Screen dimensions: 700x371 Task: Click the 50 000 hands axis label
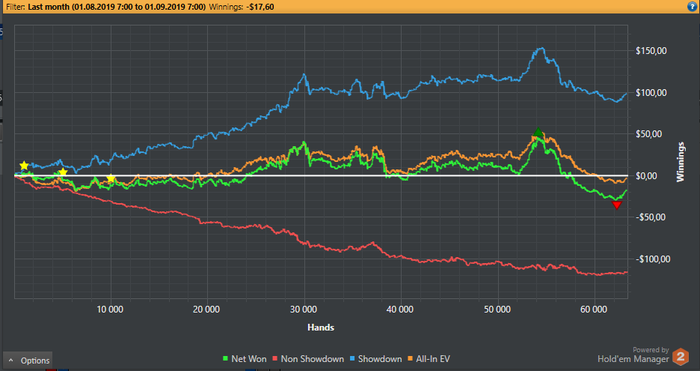(497, 309)
